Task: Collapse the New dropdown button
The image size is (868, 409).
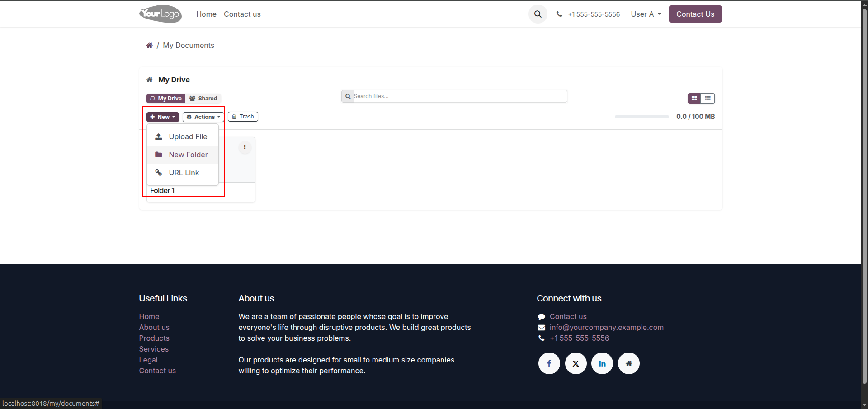Action: coord(163,117)
